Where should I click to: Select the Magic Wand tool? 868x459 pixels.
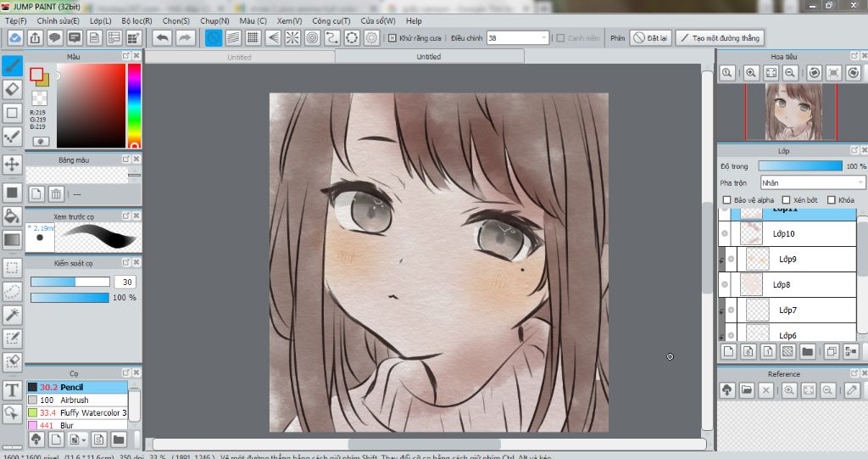click(x=12, y=315)
